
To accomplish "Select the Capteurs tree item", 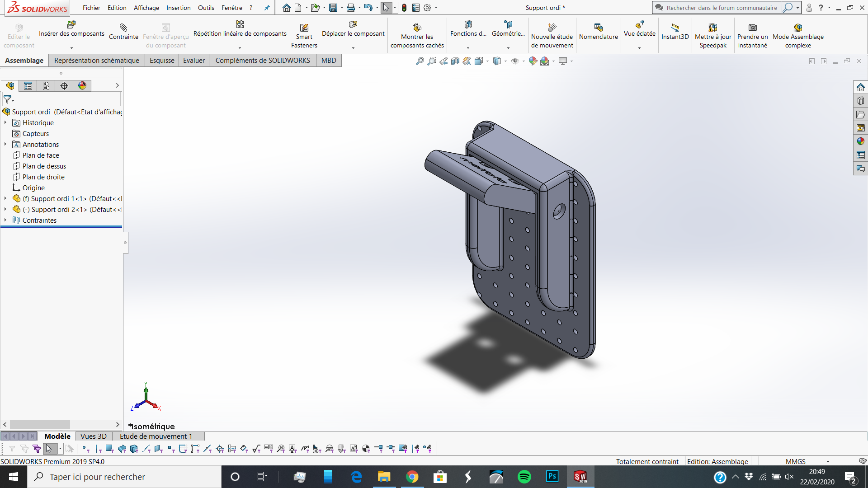I will [36, 134].
